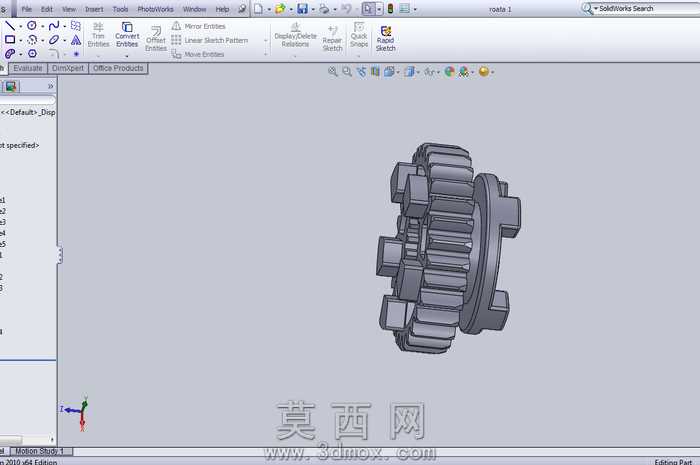Click the Edit Appearance color ball icon
Viewport: 700px width, 465px height.
click(450, 71)
